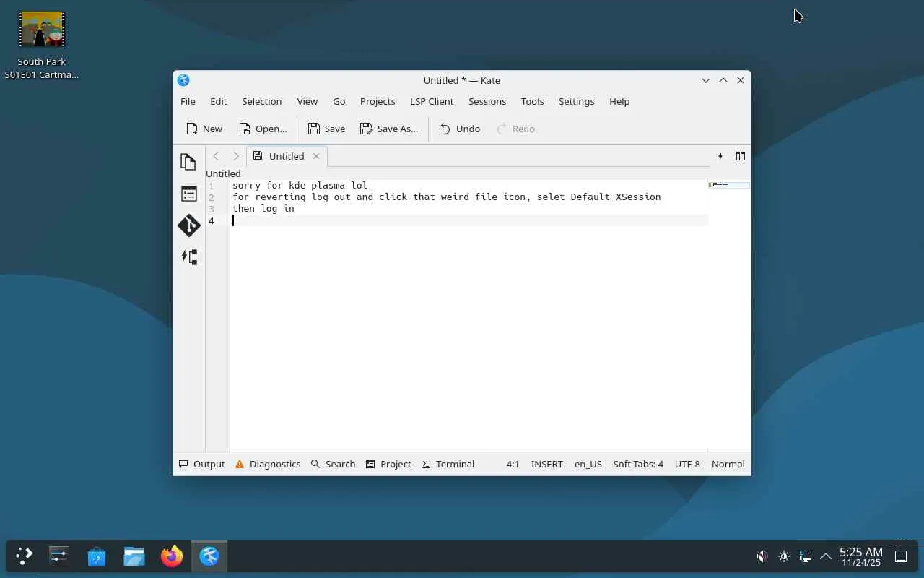
Task: Open the brightness tray icon
Action: [784, 556]
